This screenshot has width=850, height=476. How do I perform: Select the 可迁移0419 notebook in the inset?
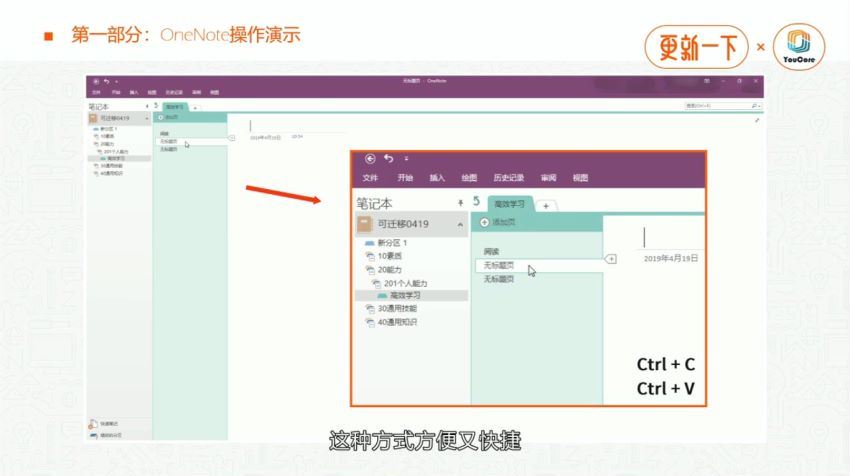[x=411, y=224]
